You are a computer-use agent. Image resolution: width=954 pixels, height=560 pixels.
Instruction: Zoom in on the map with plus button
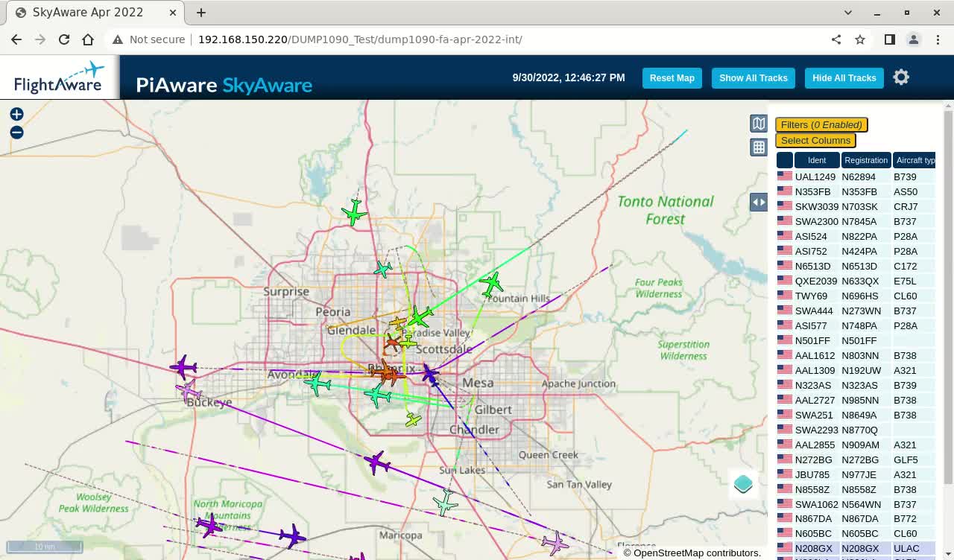[16, 114]
